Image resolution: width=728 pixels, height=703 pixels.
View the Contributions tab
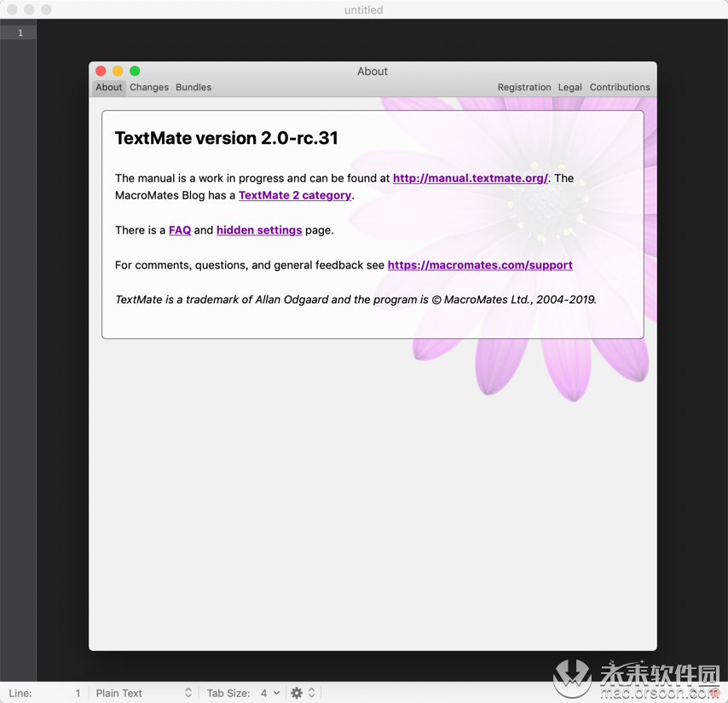coord(620,87)
